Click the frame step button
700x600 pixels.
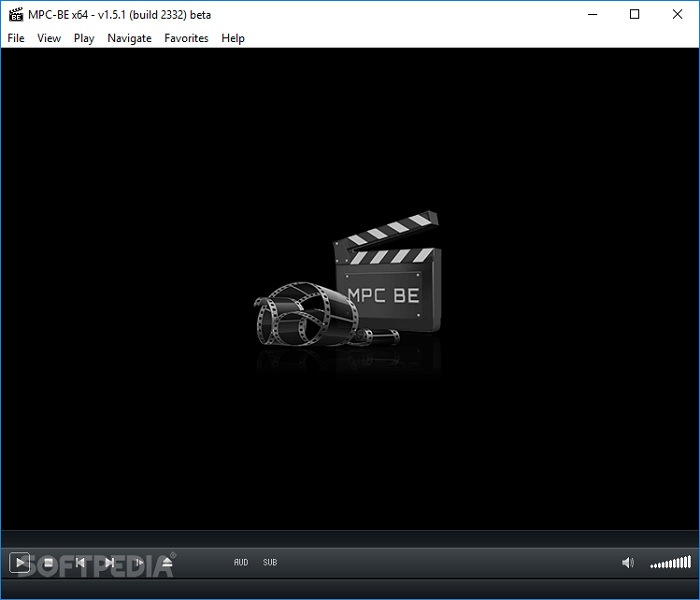(x=138, y=563)
